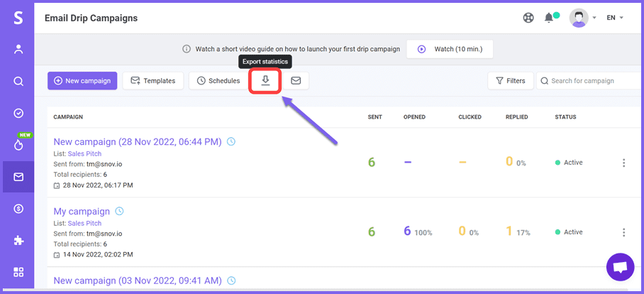Open the Templates button

[152, 81]
